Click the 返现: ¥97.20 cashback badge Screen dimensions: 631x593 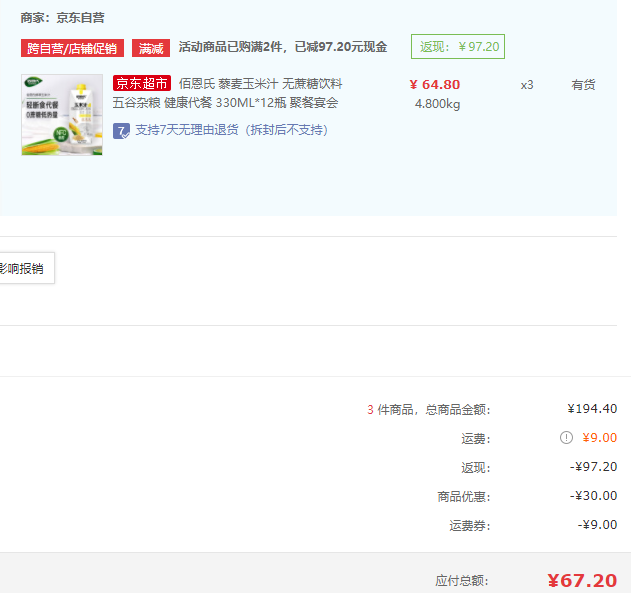click(x=458, y=47)
